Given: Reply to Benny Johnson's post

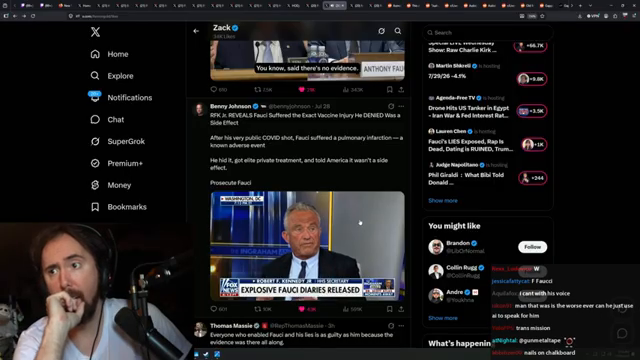Looking at the screenshot, I should pos(218,309).
